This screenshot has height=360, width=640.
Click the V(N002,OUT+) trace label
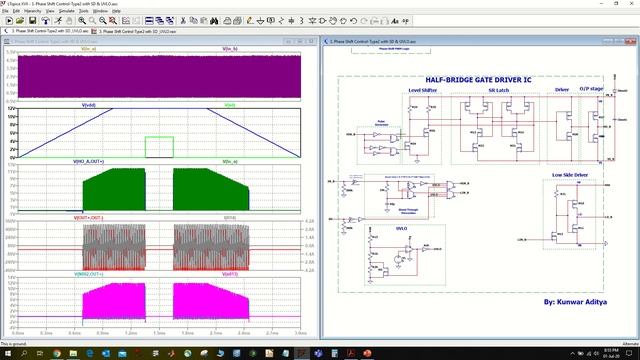coord(89,274)
